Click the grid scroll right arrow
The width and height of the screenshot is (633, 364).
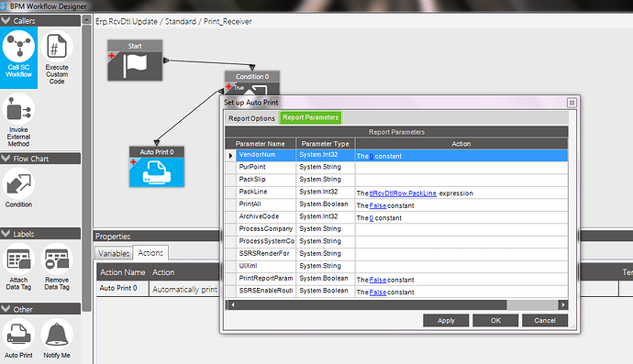point(563,304)
